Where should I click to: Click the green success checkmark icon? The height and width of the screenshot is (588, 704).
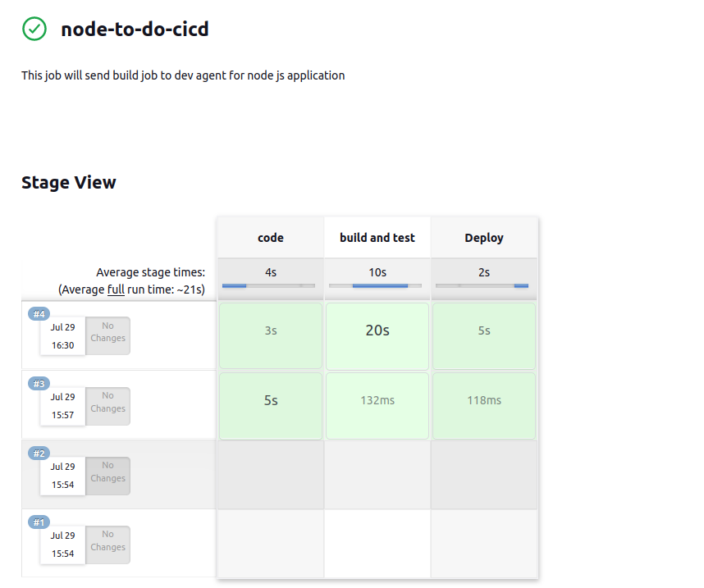[x=34, y=29]
